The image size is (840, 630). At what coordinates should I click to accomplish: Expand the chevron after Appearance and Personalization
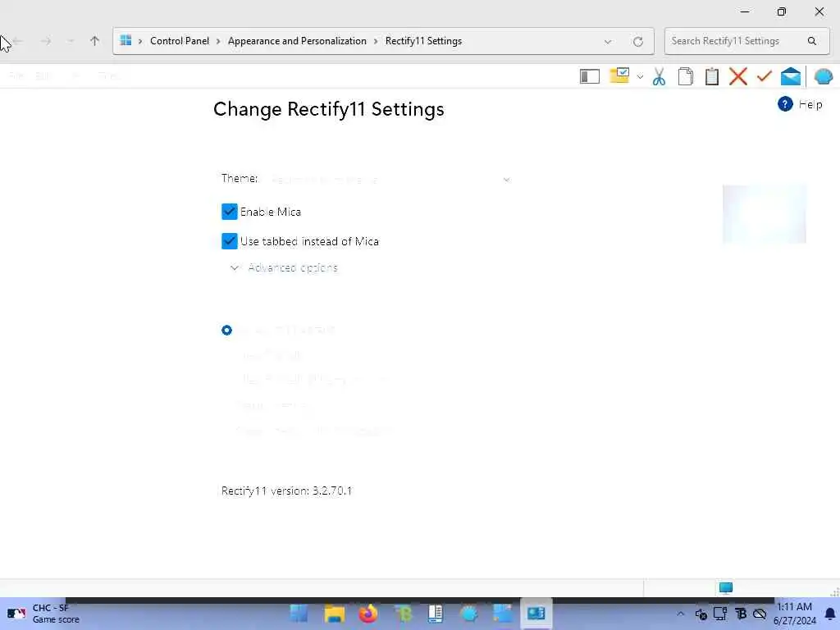(x=376, y=41)
